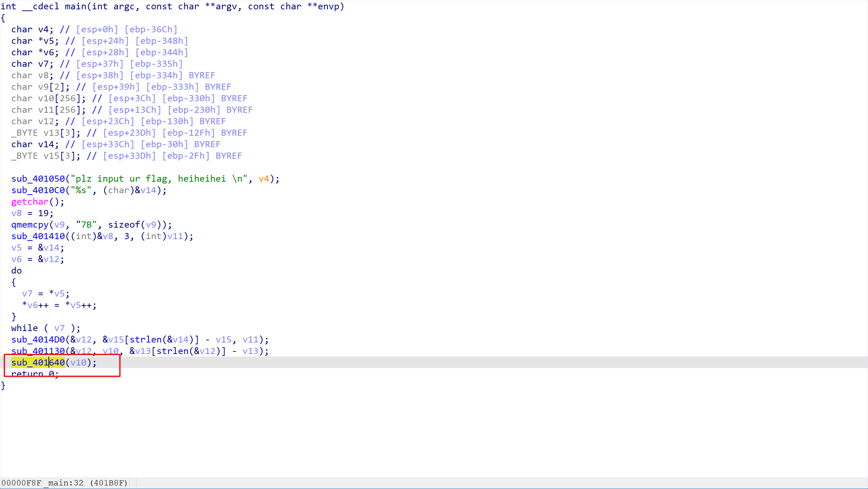Click the v9[2] array declaration
The height and width of the screenshot is (489, 868).
coord(121,87)
